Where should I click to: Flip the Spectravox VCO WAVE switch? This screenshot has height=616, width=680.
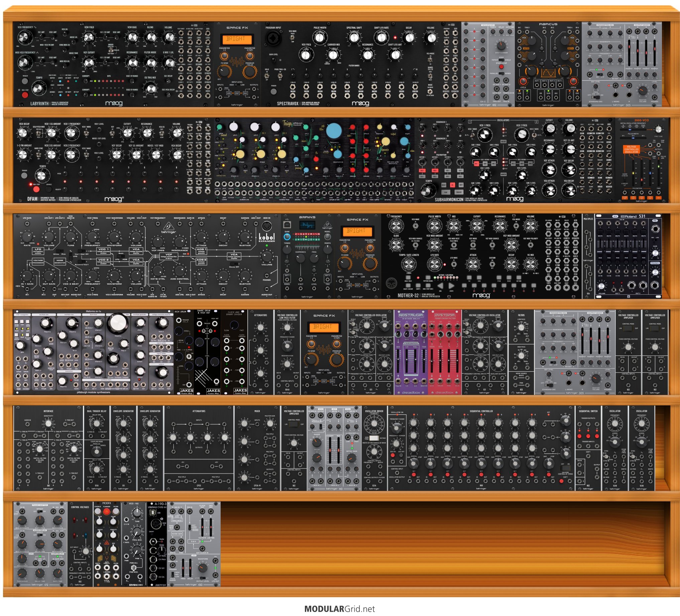292,37
